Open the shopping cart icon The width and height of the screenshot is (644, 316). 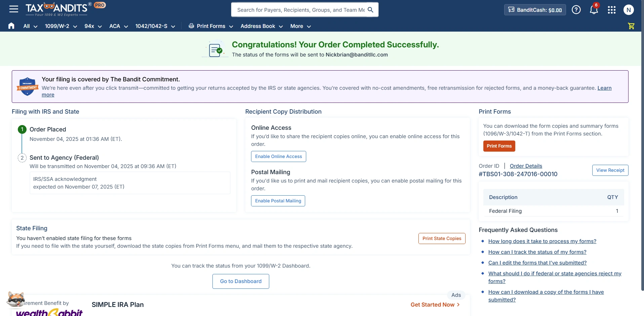tap(631, 26)
